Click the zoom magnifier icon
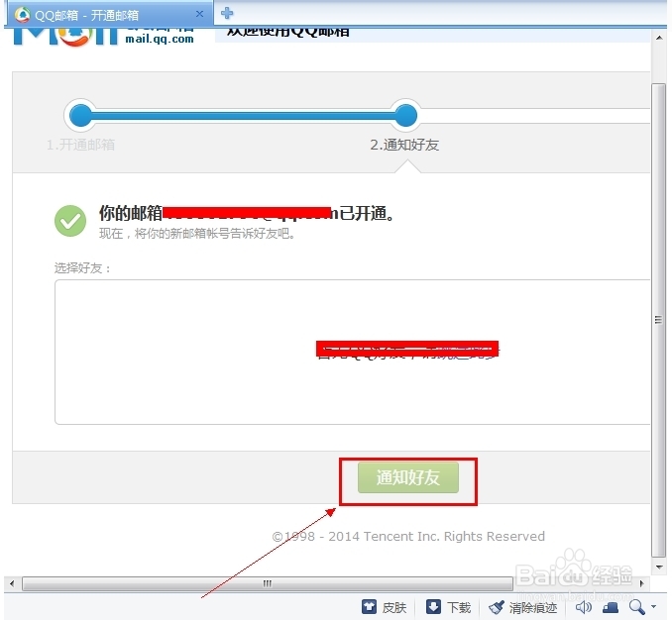The image size is (672, 620). 637,607
